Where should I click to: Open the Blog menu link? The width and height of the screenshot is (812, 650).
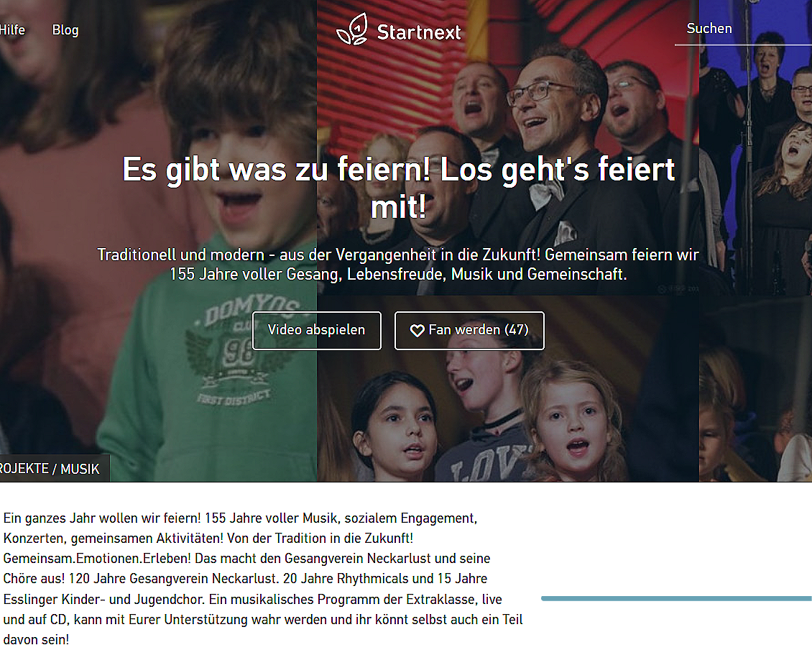click(65, 30)
